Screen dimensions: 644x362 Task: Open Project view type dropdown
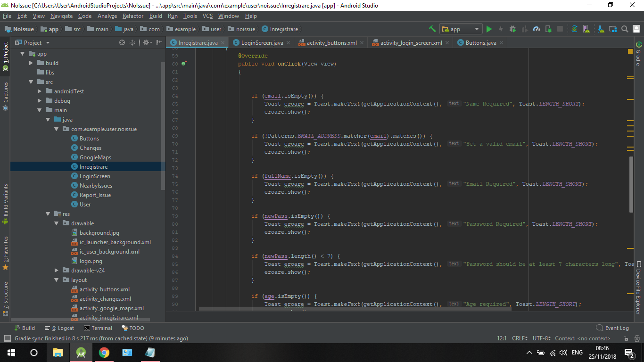[x=33, y=42]
